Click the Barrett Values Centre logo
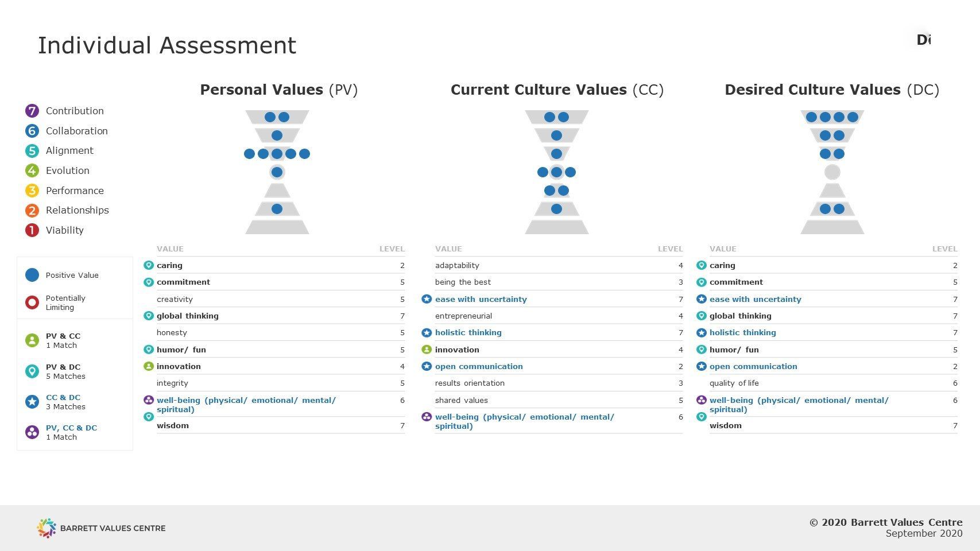Screen dimensions: 980x551 (47, 528)
